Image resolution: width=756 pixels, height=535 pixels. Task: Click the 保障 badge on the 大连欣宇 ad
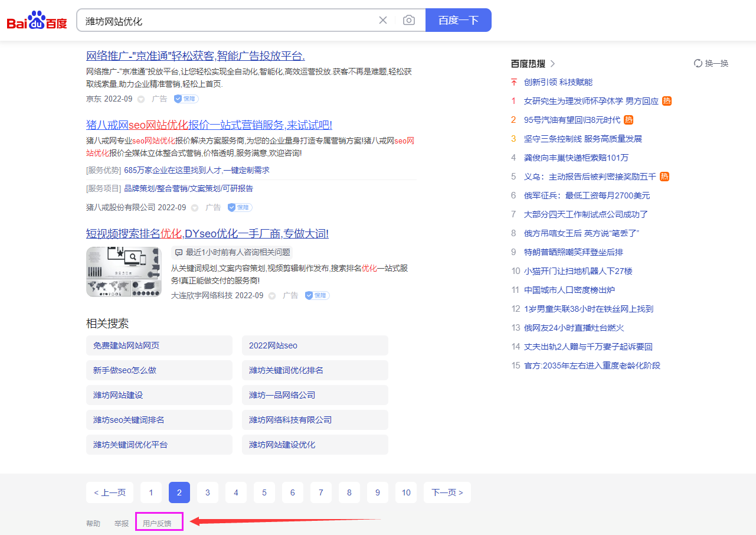[317, 295]
